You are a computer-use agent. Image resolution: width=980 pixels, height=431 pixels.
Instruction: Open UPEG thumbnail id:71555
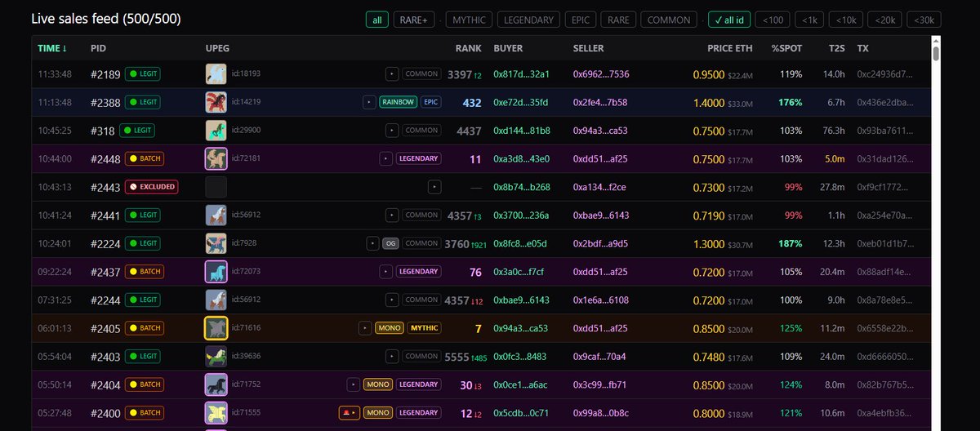(216, 413)
